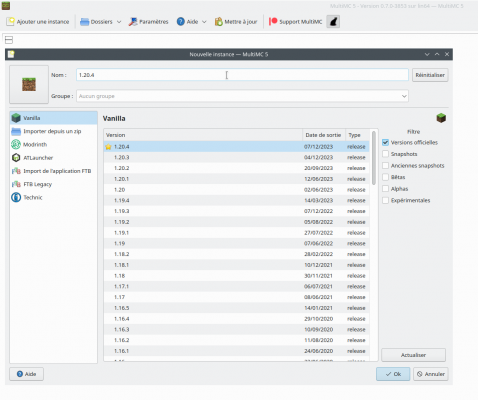This screenshot has width=478, height=400.
Task: Click the Réinitialiser button
Action: pos(430,75)
